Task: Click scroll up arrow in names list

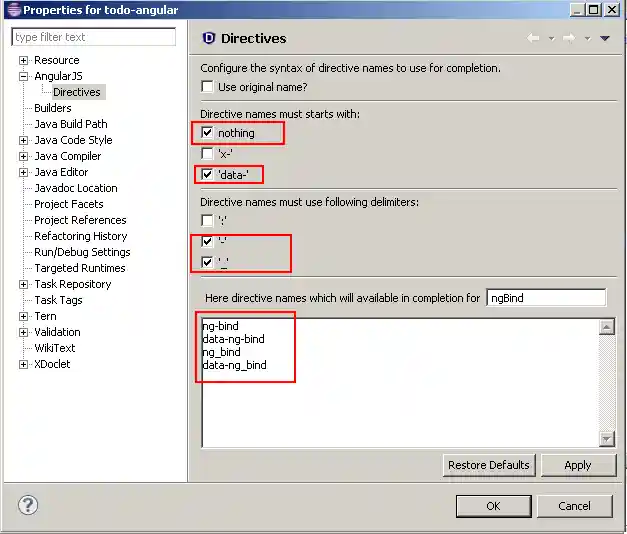Action: coord(607,327)
